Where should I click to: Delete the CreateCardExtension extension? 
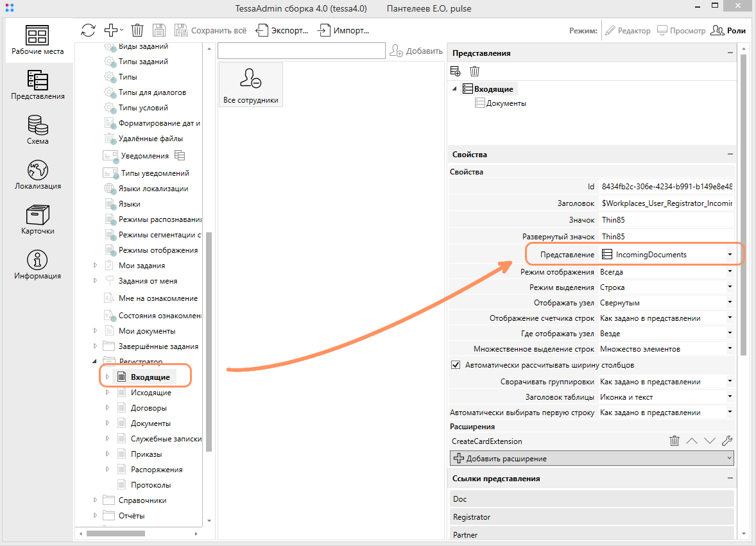(674, 441)
